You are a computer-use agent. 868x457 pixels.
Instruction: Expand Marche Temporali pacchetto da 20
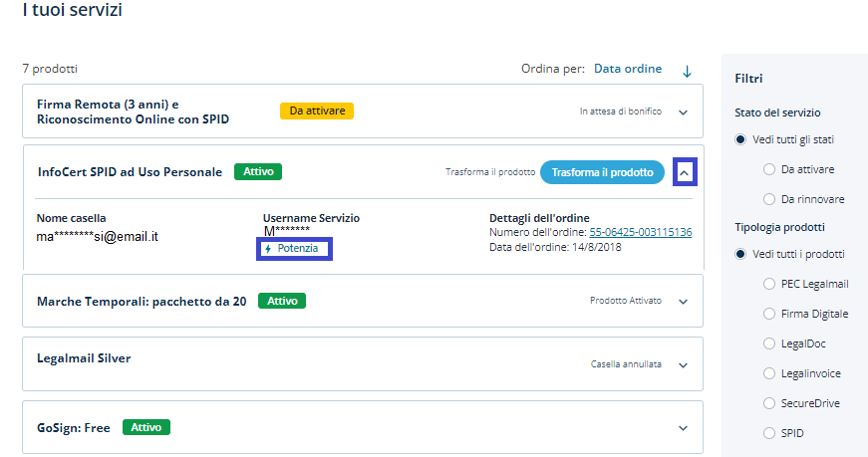click(683, 302)
